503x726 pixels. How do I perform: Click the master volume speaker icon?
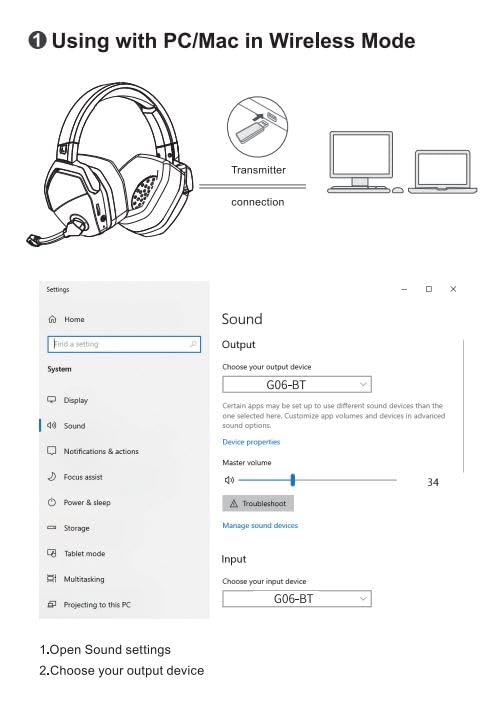[229, 480]
